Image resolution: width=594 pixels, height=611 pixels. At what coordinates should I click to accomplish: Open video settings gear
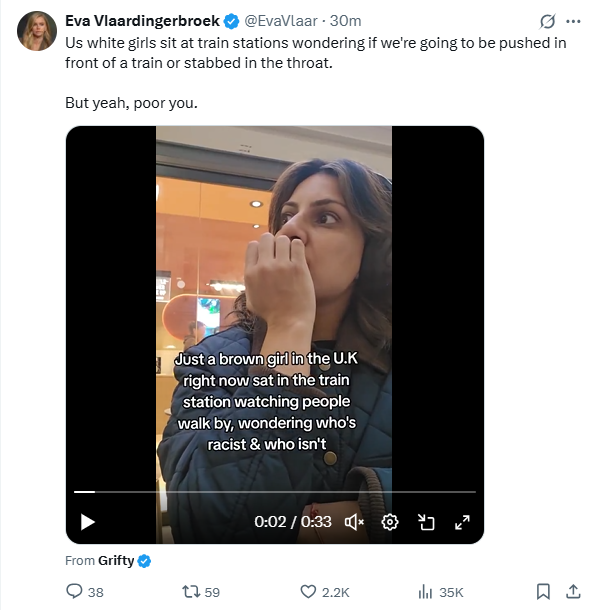[x=390, y=522]
